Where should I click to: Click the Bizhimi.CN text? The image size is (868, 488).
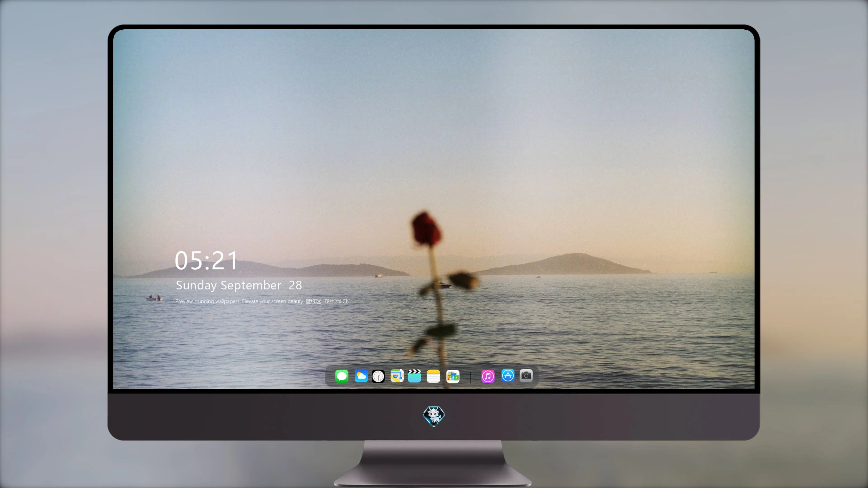tap(337, 301)
